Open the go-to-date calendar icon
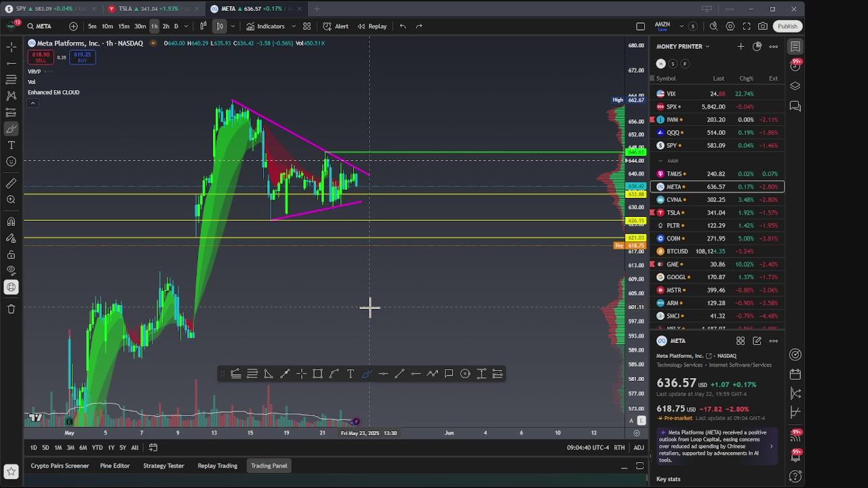 153,447
